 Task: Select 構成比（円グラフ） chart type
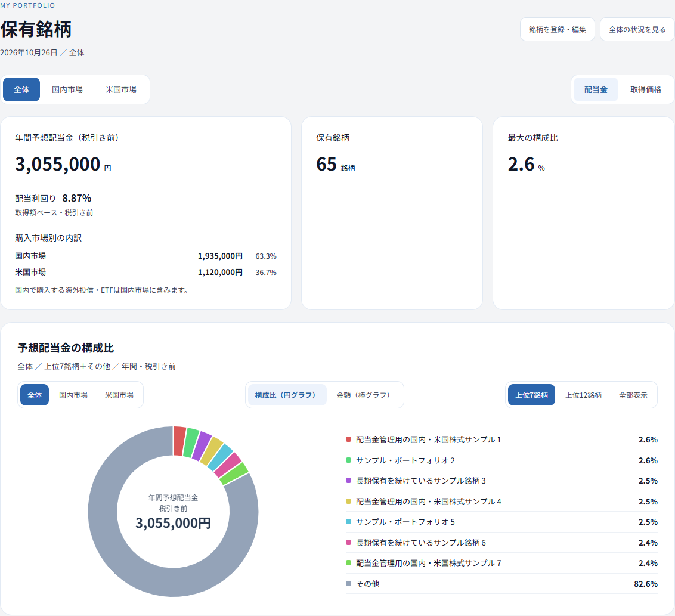pyautogui.click(x=287, y=395)
